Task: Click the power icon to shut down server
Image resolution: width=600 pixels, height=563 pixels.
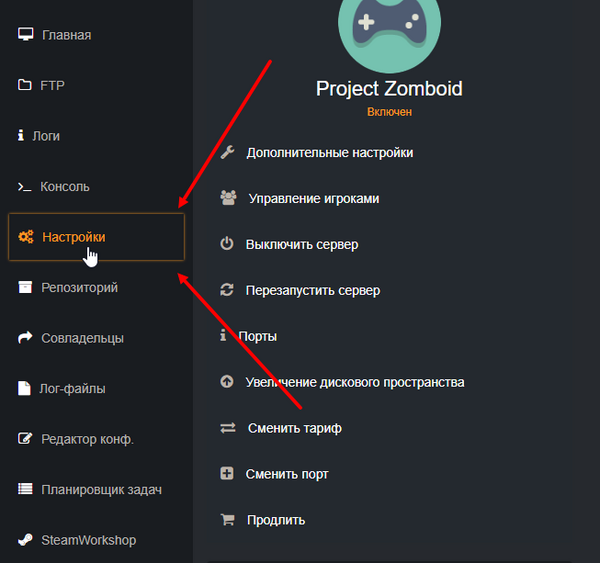Action: (227, 244)
